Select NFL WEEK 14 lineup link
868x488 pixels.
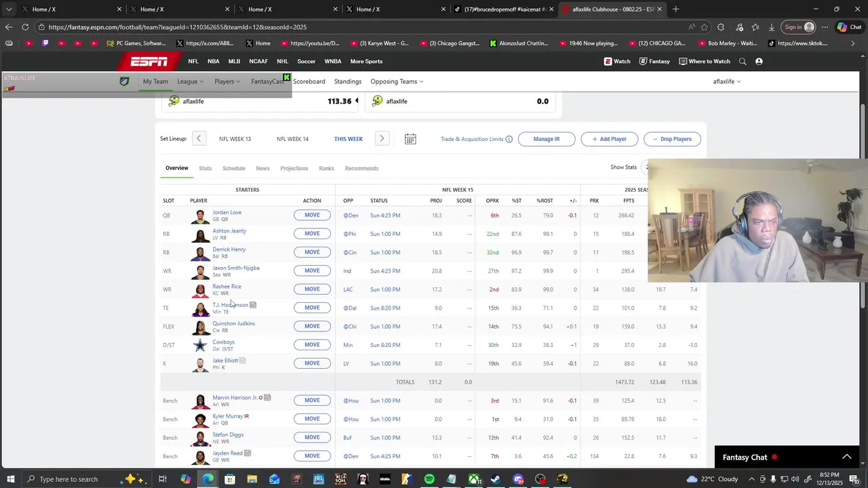coord(292,139)
